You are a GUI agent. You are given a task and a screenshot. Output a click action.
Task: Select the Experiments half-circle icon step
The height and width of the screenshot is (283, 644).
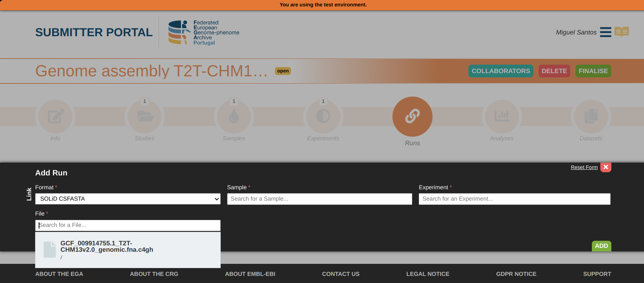coord(323,116)
